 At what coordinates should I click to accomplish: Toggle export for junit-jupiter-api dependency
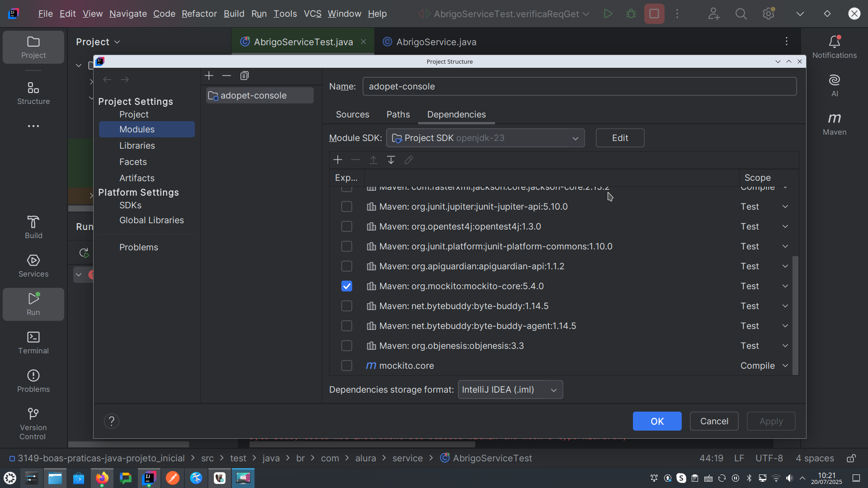[347, 206]
